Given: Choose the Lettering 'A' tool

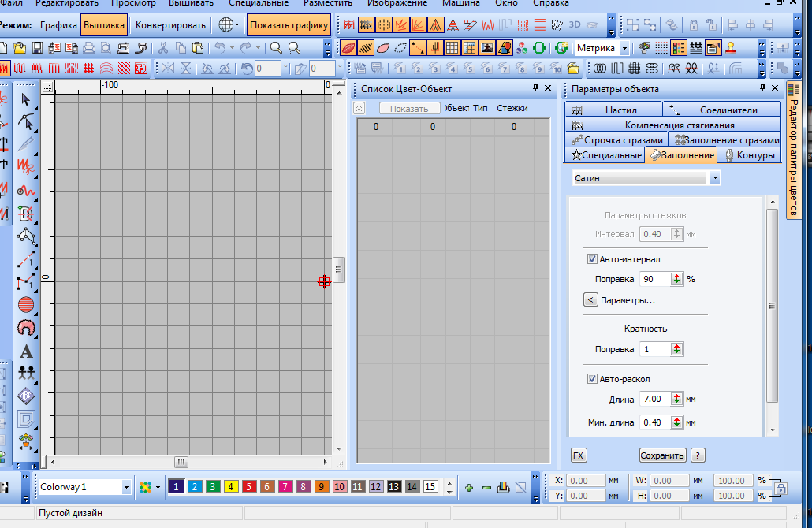Looking at the screenshot, I should (26, 351).
